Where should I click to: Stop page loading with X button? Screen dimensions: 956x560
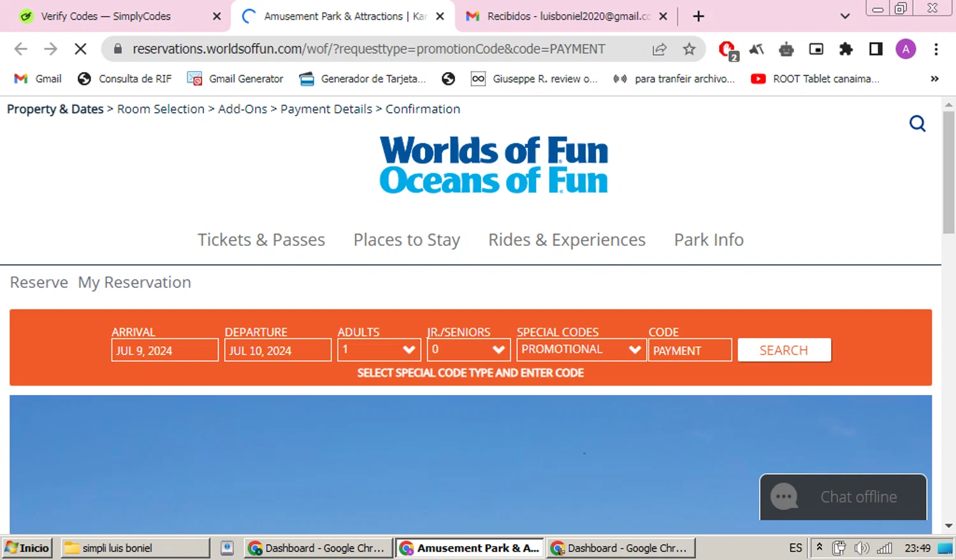point(80,49)
